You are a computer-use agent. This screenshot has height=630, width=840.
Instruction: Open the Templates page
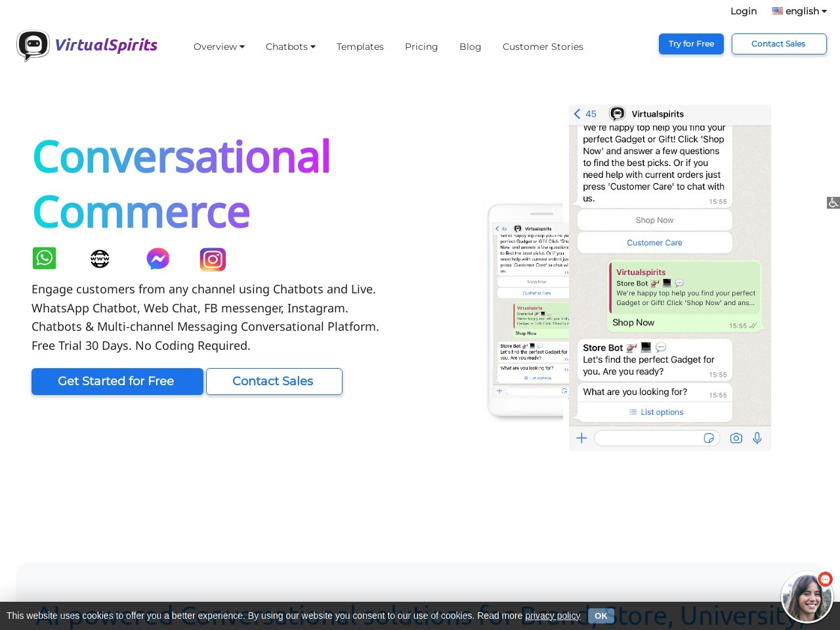click(360, 47)
